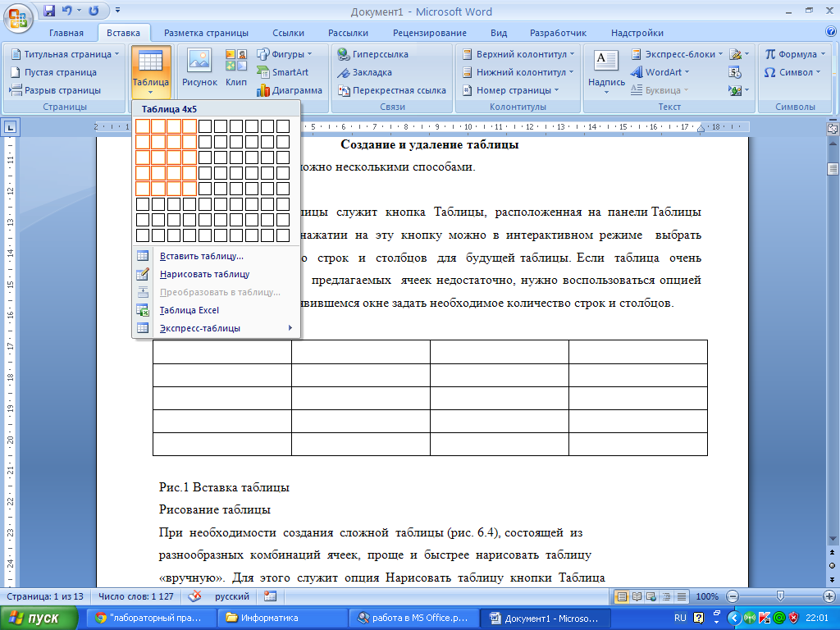Click the zoom slider handle
Screen dimensions: 840x630
[x=781, y=596]
